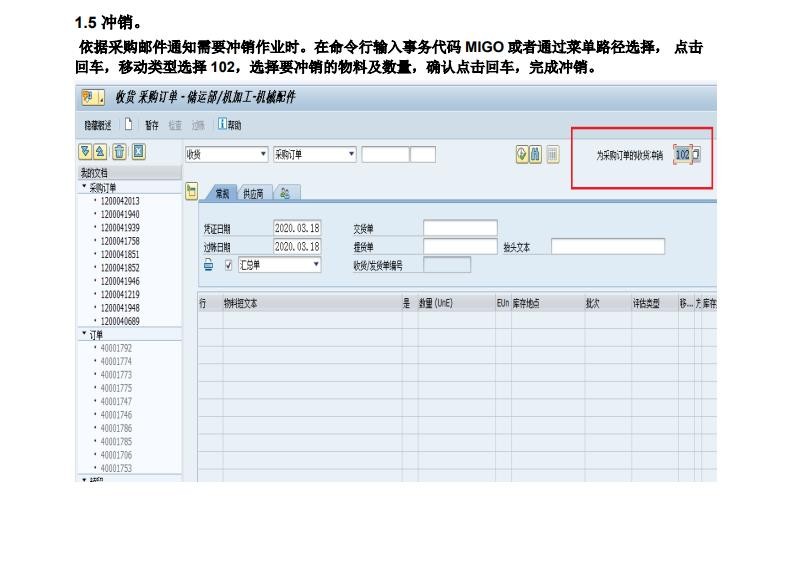Open the 汇总单 print slip dropdown

tap(315, 265)
